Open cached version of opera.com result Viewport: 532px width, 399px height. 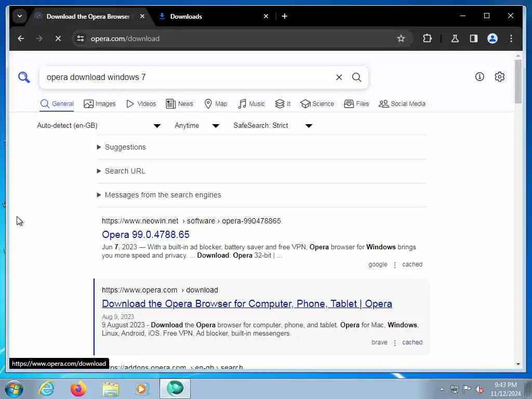pyautogui.click(x=412, y=342)
